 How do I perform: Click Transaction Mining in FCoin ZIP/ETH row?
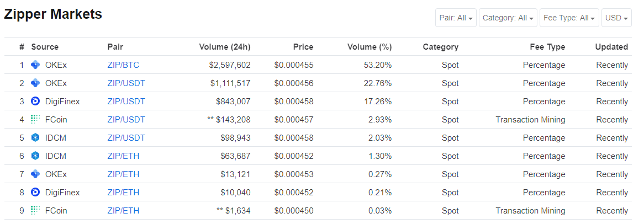pos(530,210)
